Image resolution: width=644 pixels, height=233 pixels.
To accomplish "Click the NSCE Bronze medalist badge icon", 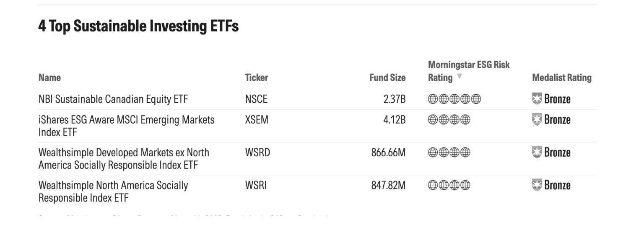I will click(537, 99).
